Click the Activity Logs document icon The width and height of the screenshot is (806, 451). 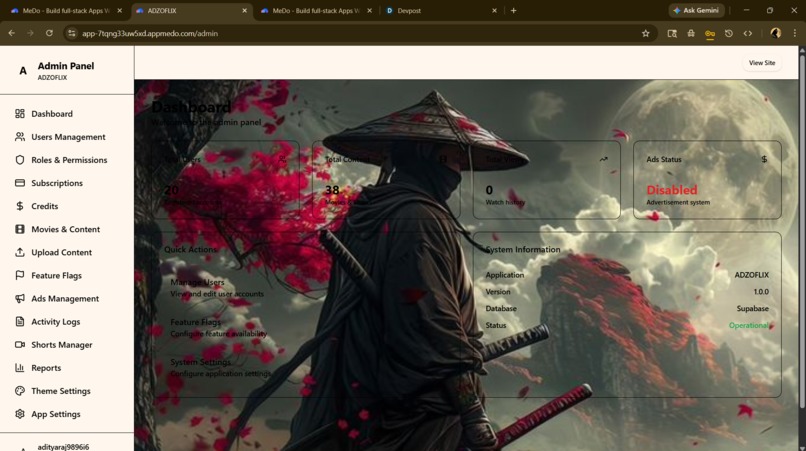[20, 322]
